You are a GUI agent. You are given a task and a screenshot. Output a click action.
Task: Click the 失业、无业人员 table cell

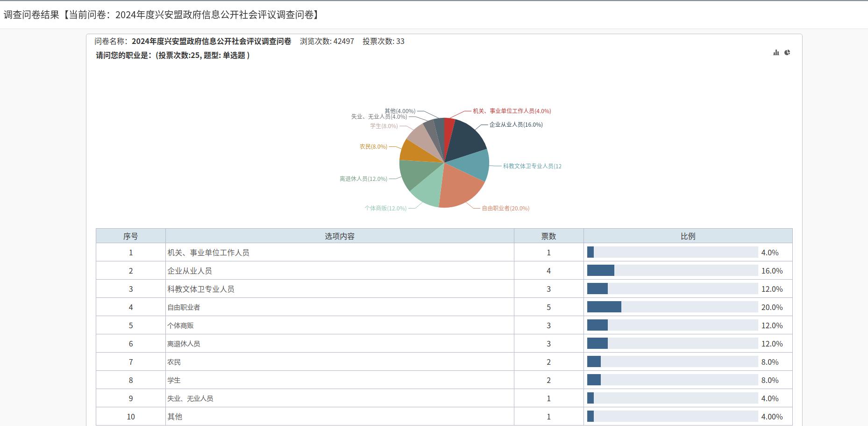tap(190, 398)
